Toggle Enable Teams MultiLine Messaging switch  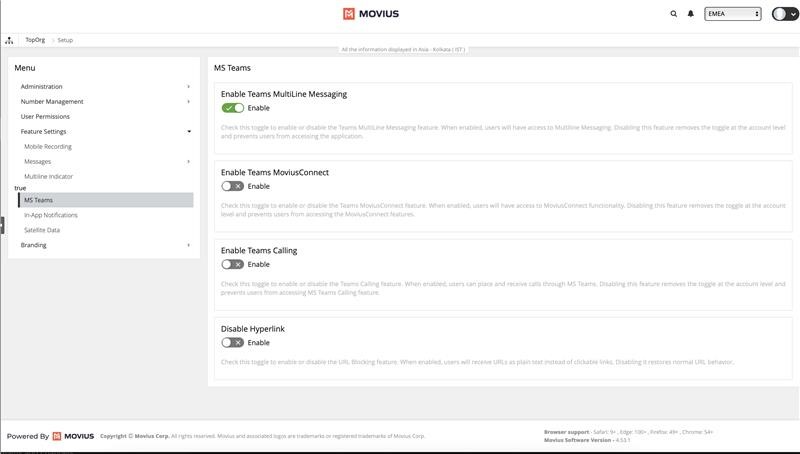pos(233,108)
